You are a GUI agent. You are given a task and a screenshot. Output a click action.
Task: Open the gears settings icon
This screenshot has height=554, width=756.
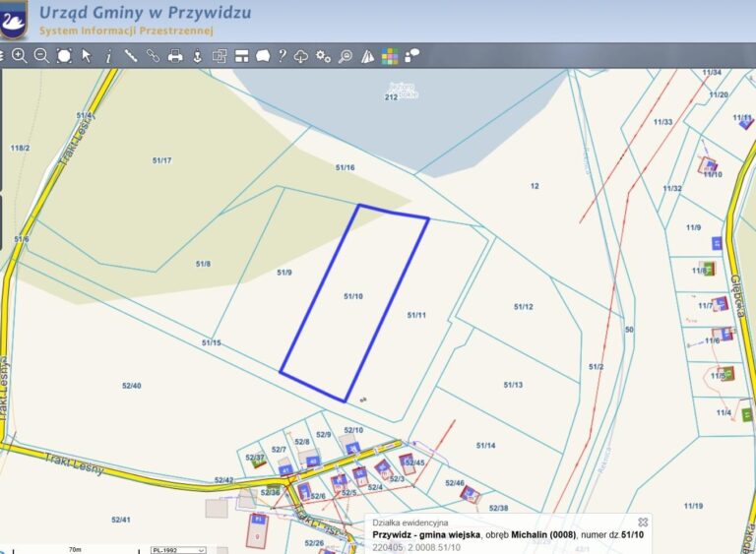323,56
